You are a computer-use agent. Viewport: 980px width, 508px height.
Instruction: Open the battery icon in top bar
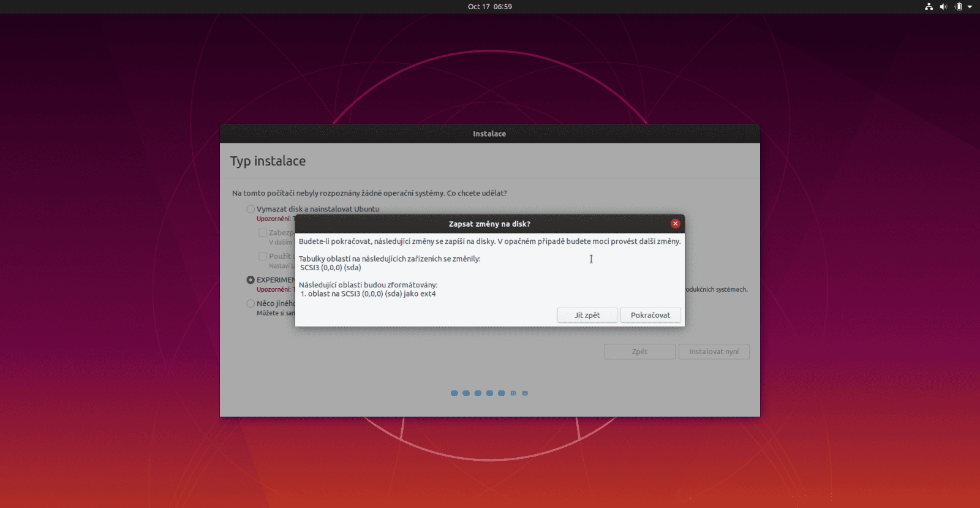[x=958, y=7]
